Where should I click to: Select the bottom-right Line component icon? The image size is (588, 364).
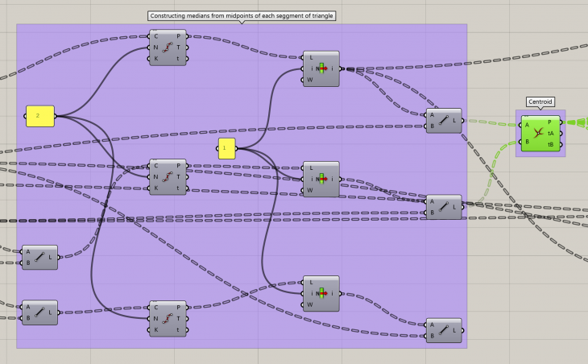(x=443, y=330)
